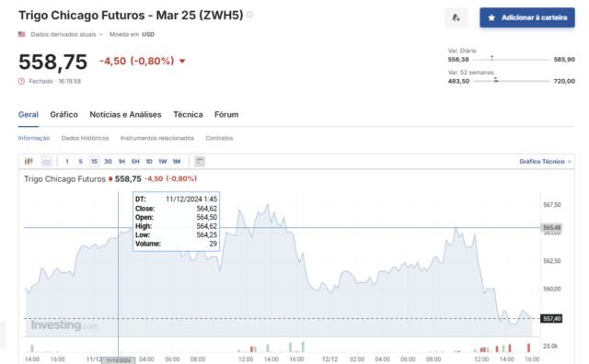
Task: Expand the Dados derivados atuais dropdown
Action: click(x=66, y=34)
